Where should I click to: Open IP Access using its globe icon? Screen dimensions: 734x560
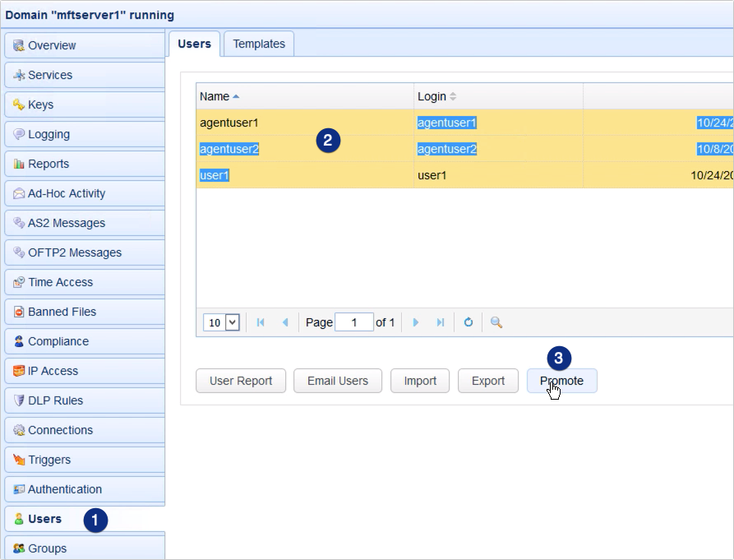pos(18,371)
